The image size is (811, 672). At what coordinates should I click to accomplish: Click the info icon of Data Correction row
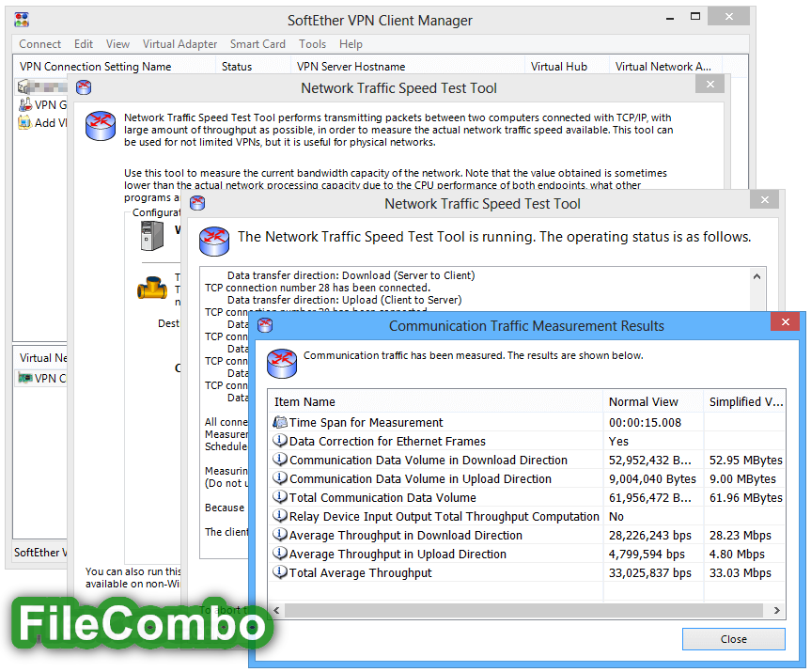pos(280,441)
